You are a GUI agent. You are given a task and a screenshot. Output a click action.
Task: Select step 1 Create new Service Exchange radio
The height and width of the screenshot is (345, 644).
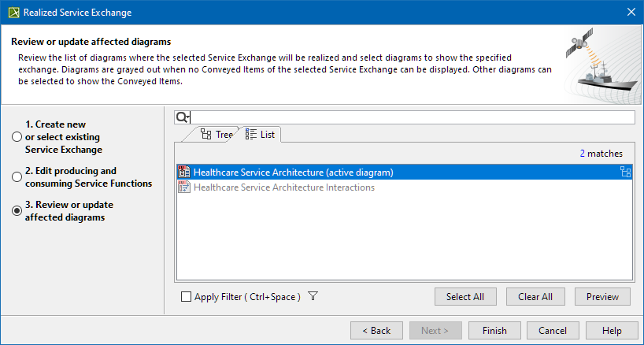(x=17, y=137)
